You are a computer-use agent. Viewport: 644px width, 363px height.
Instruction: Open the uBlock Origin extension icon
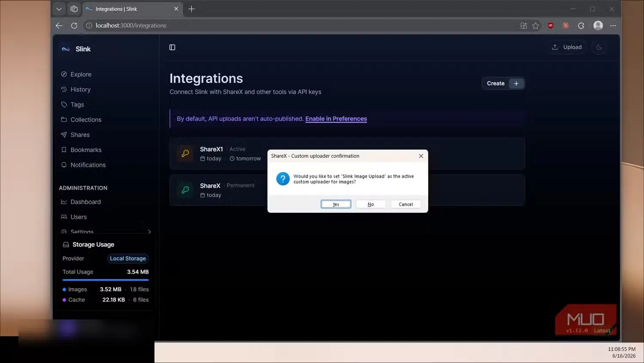pyautogui.click(x=550, y=25)
